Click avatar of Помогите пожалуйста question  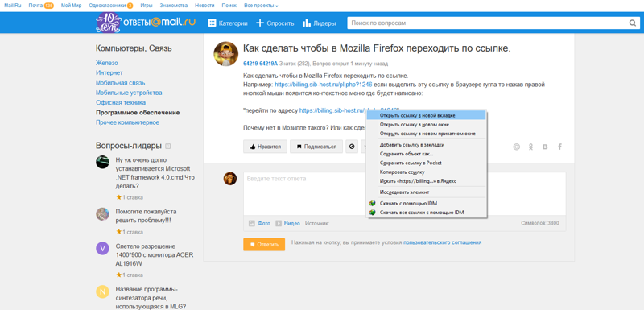(103, 214)
